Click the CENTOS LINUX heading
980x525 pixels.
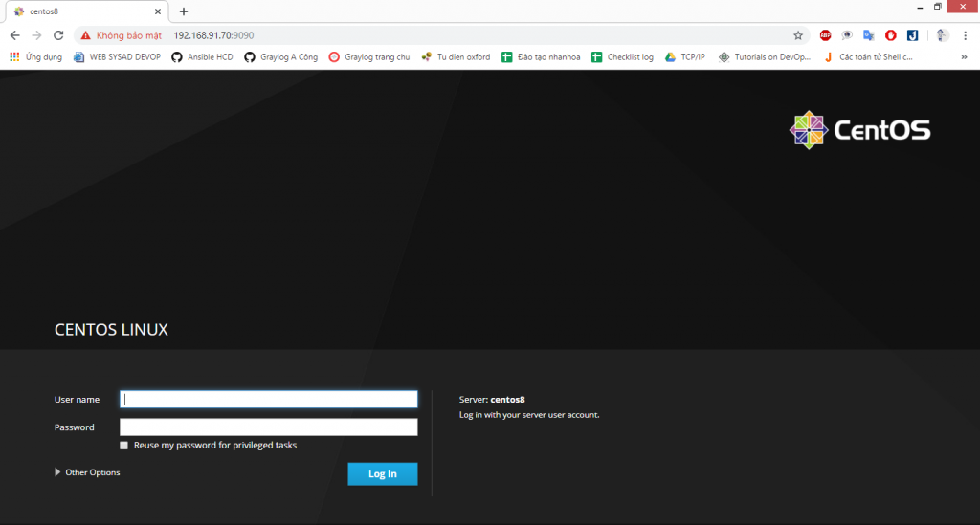pos(111,330)
